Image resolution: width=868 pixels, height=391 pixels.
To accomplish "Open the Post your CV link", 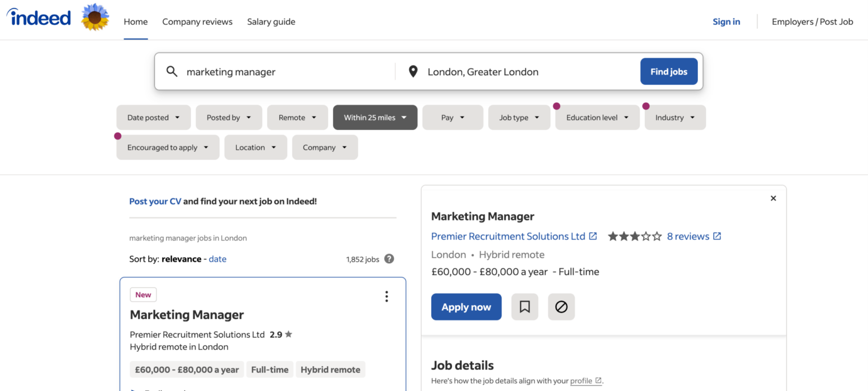I will tap(155, 201).
